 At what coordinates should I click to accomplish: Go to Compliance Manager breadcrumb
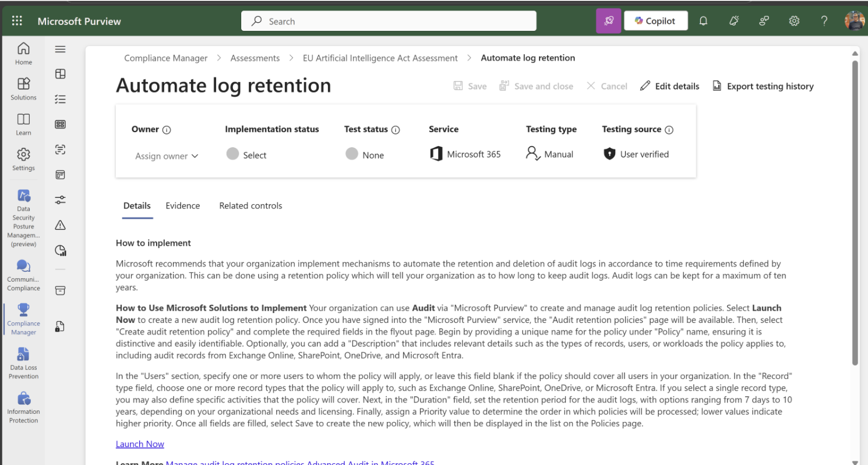166,58
